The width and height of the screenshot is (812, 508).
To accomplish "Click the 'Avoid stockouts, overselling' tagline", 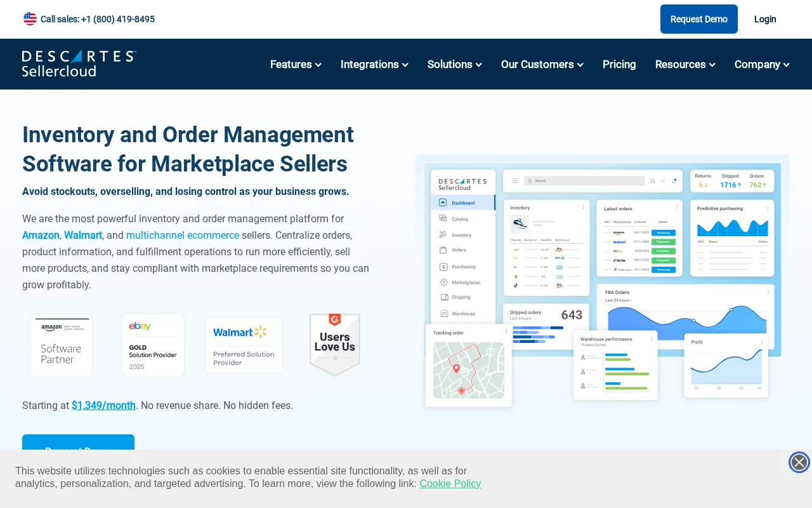I will tap(185, 191).
